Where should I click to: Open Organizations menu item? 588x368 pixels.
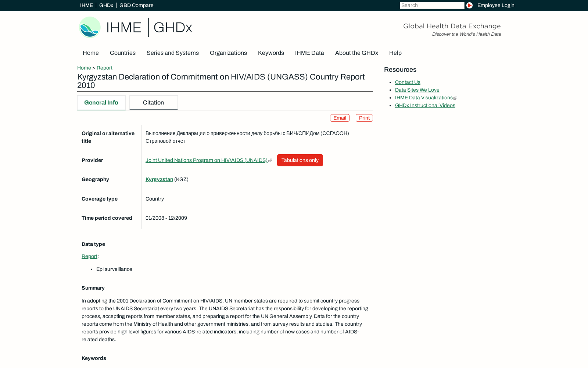point(228,53)
